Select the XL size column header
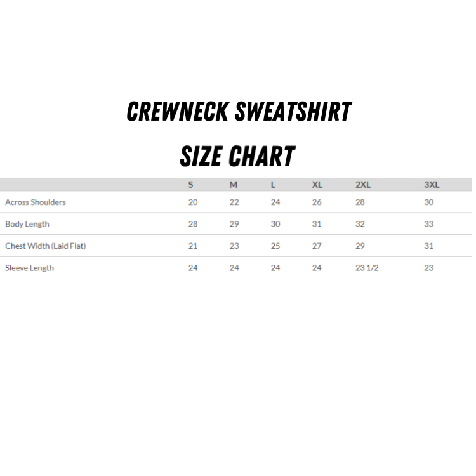 pyautogui.click(x=317, y=185)
